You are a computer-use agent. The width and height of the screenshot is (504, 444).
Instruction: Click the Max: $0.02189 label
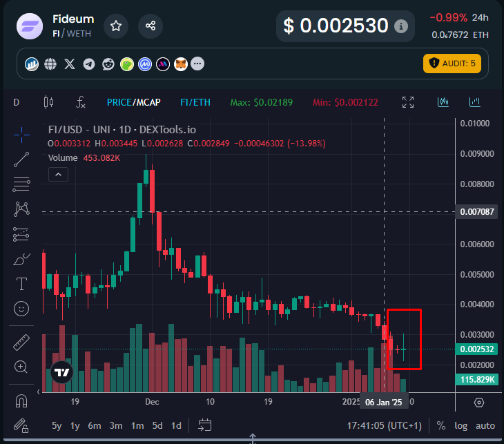(262, 102)
